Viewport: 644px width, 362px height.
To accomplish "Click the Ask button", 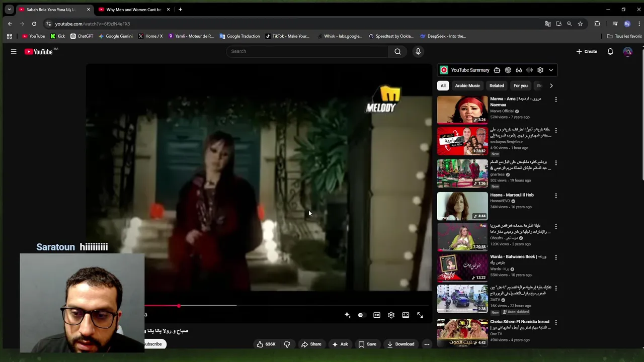I will tap(340, 344).
